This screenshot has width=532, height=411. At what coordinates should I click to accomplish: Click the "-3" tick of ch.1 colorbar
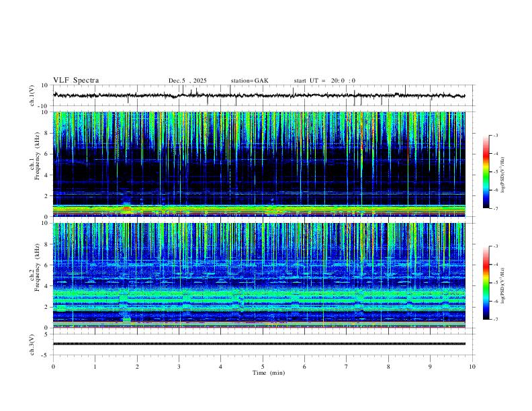click(x=495, y=135)
